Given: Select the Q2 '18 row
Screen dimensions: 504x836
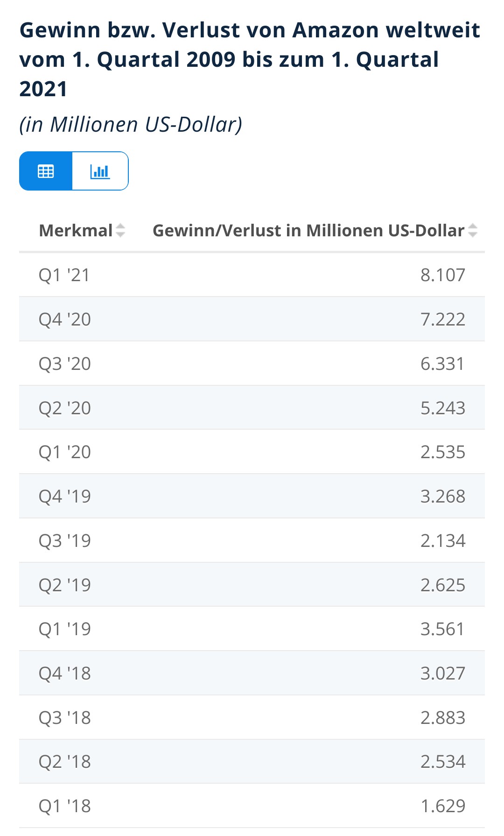Looking at the screenshot, I should click(252, 762).
